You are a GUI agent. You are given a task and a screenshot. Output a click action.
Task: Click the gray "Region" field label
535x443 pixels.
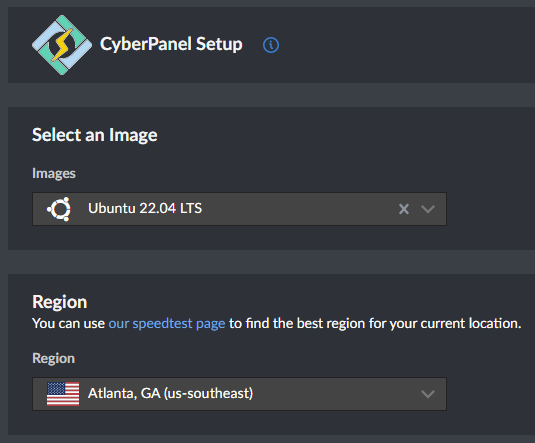click(x=53, y=358)
